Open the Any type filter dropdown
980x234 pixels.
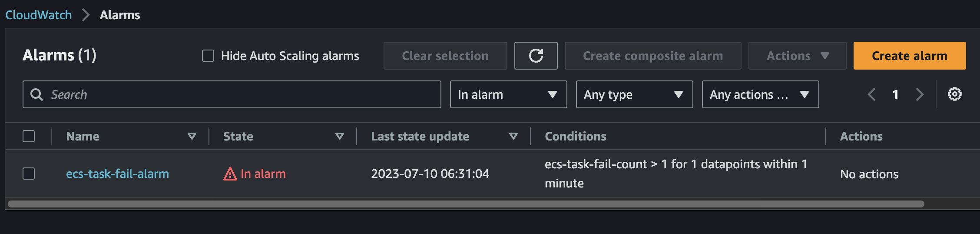coord(634,94)
